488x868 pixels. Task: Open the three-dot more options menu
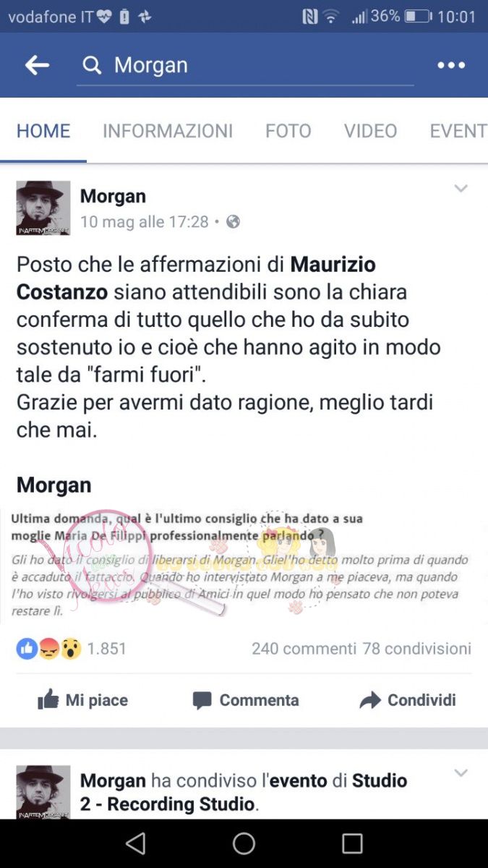[451, 65]
